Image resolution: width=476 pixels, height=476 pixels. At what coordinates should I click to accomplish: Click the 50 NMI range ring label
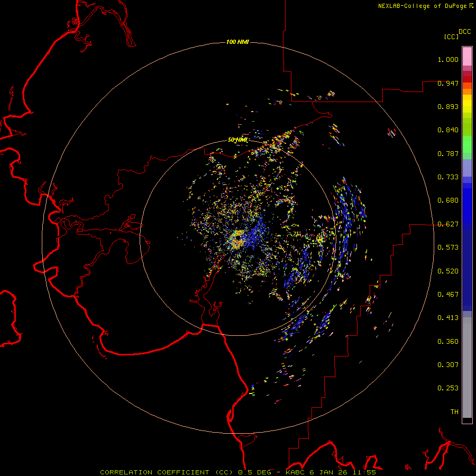point(237,140)
